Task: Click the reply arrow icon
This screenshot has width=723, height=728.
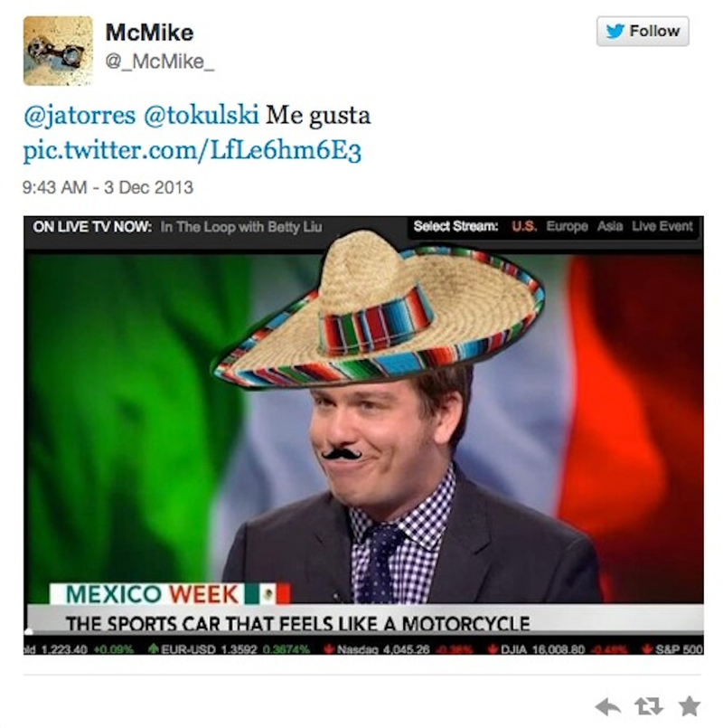Action: click(x=607, y=707)
